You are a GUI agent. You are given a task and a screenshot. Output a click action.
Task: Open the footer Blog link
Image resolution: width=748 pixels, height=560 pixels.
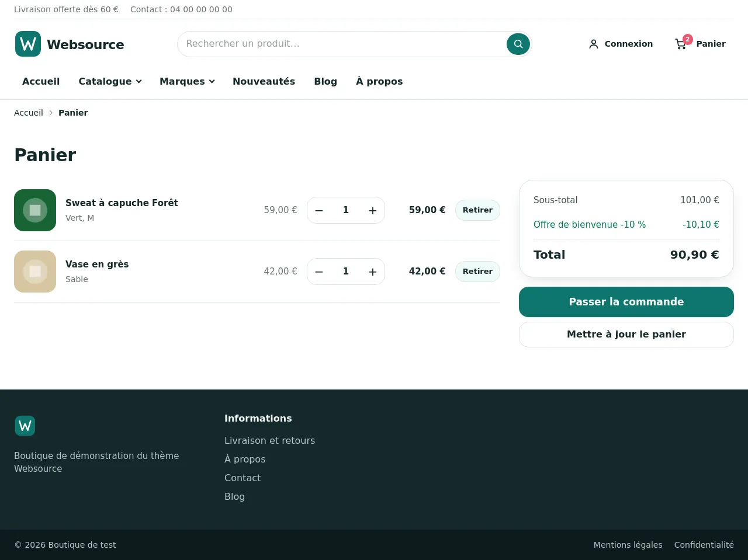pyautogui.click(x=234, y=496)
